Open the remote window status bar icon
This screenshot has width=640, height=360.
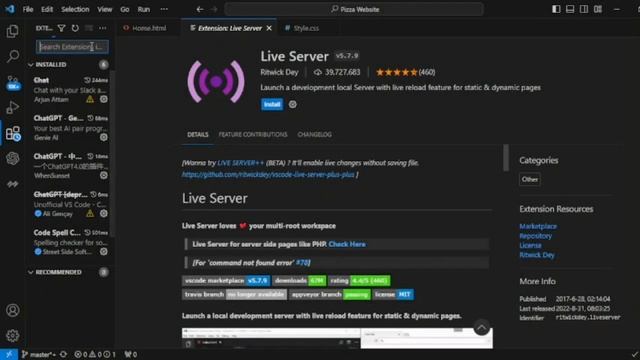9,354
